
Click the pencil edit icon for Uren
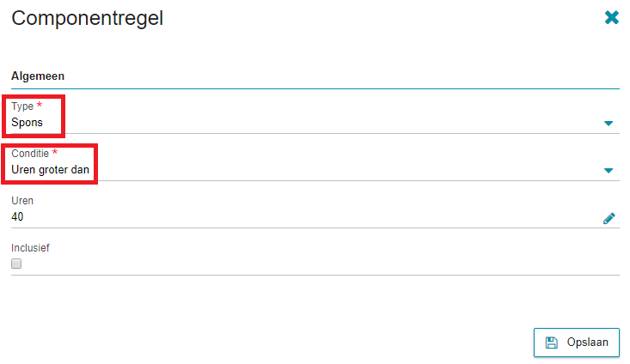coord(609,218)
